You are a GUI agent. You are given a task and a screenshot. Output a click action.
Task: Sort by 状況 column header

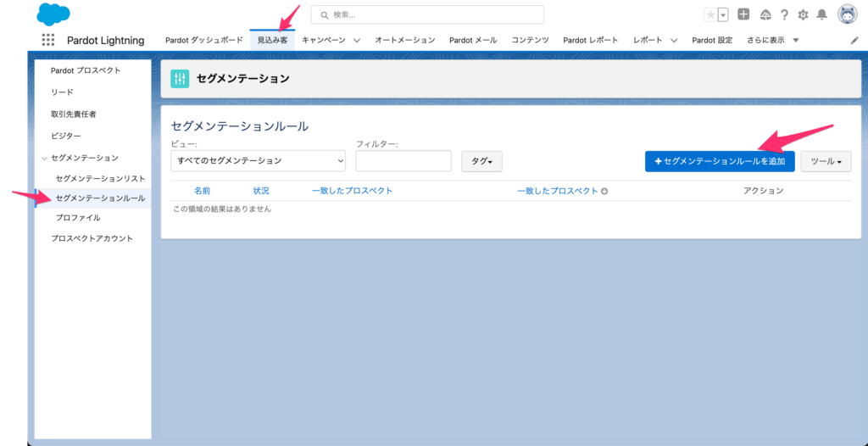tap(261, 191)
